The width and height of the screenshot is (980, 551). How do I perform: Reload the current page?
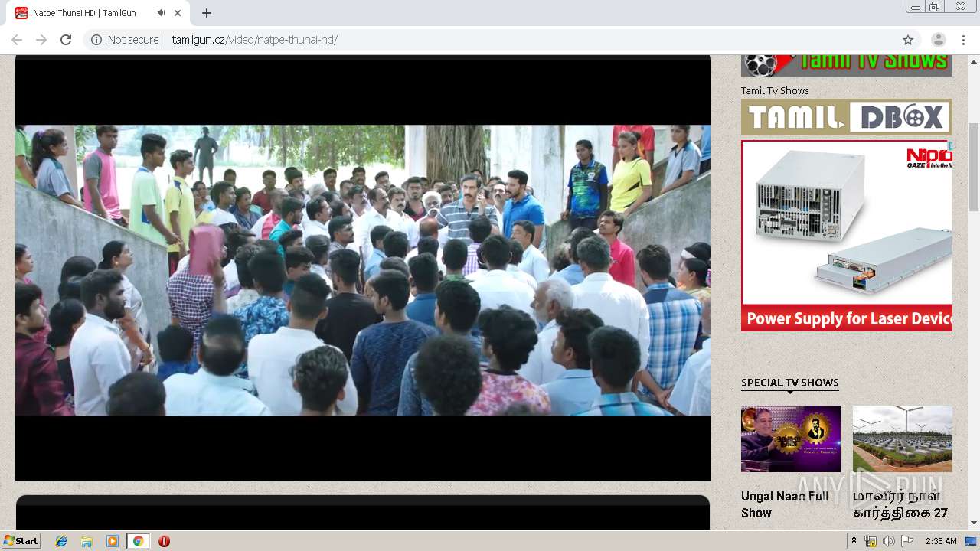66,40
